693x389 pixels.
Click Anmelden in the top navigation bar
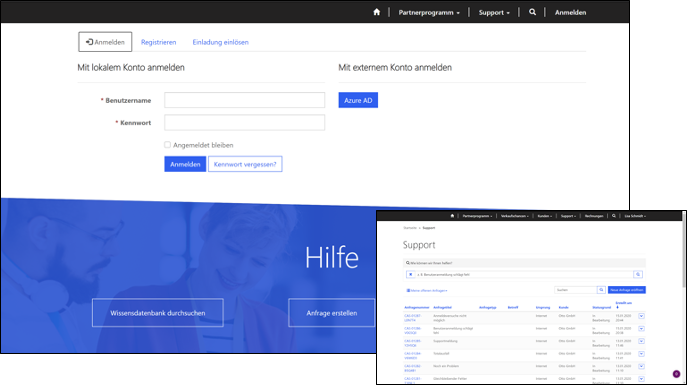570,12
